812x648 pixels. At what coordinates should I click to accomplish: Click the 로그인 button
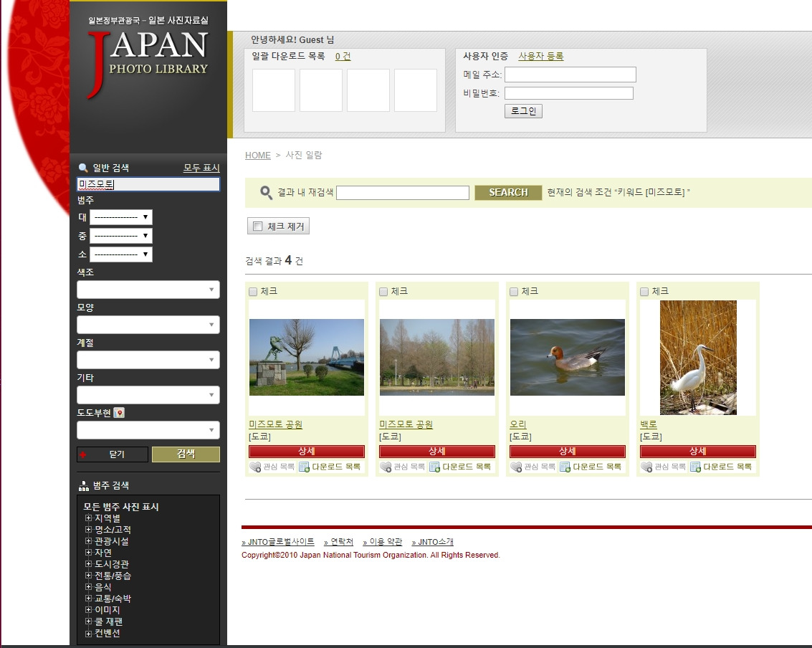524,111
